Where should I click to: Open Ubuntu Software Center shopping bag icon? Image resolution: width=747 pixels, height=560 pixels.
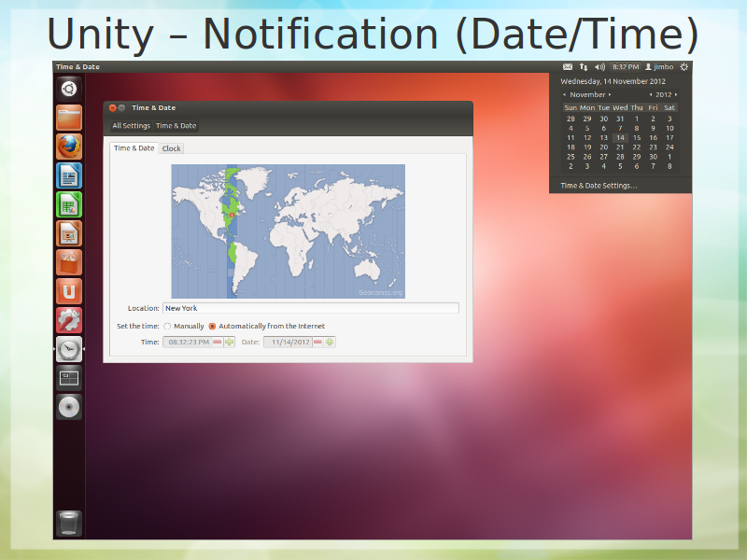69,263
